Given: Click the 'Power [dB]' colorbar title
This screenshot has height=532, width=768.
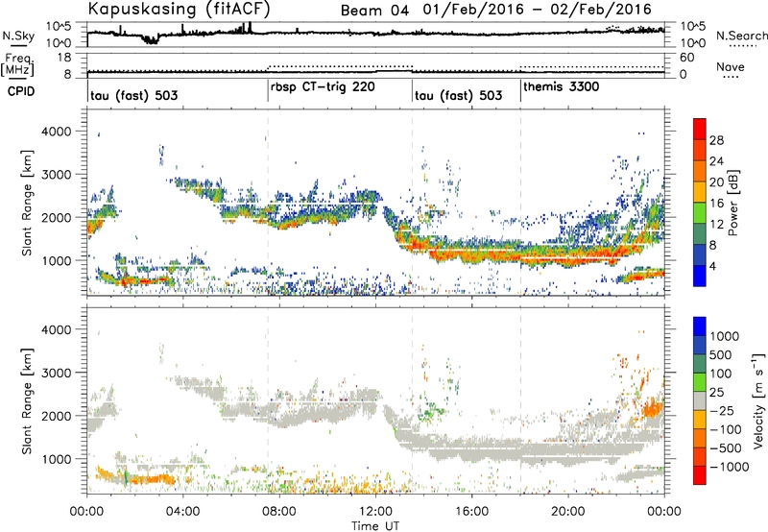Looking at the screenshot, I should (x=733, y=203).
